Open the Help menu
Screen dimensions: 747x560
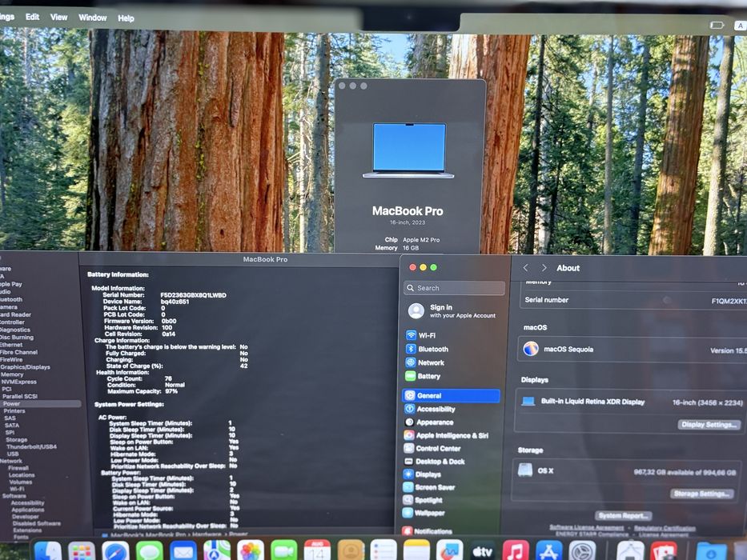pyautogui.click(x=126, y=18)
